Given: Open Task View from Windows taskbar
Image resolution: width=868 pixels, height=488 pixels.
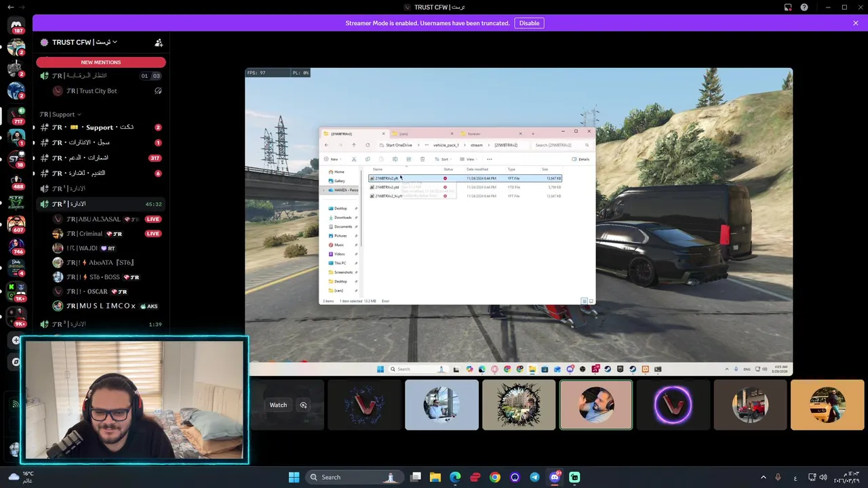Looking at the screenshot, I should (416, 477).
